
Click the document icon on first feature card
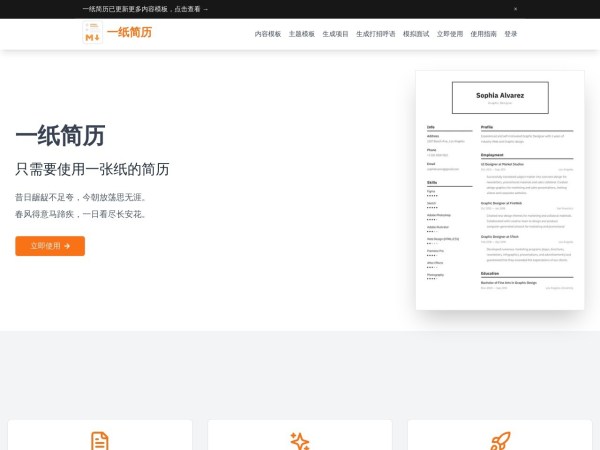pos(100,441)
